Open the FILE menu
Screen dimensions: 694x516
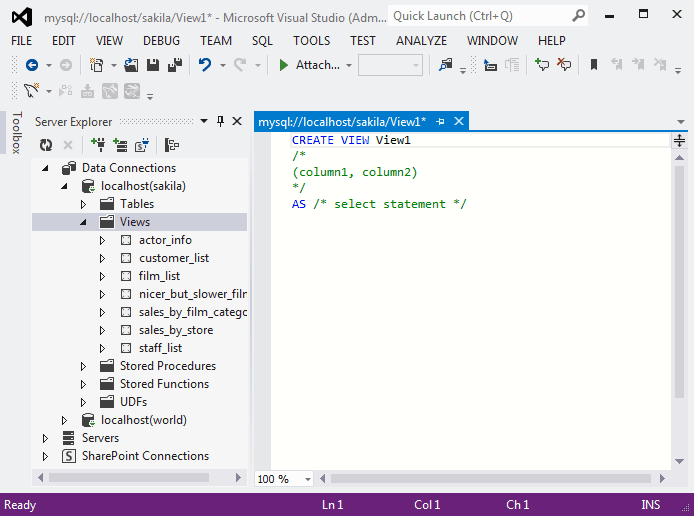[21, 41]
